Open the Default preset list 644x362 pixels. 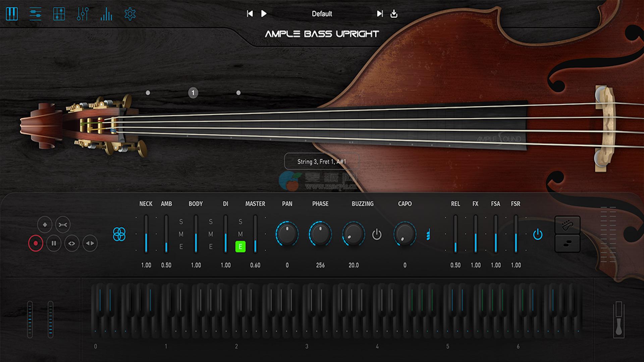pyautogui.click(x=322, y=14)
